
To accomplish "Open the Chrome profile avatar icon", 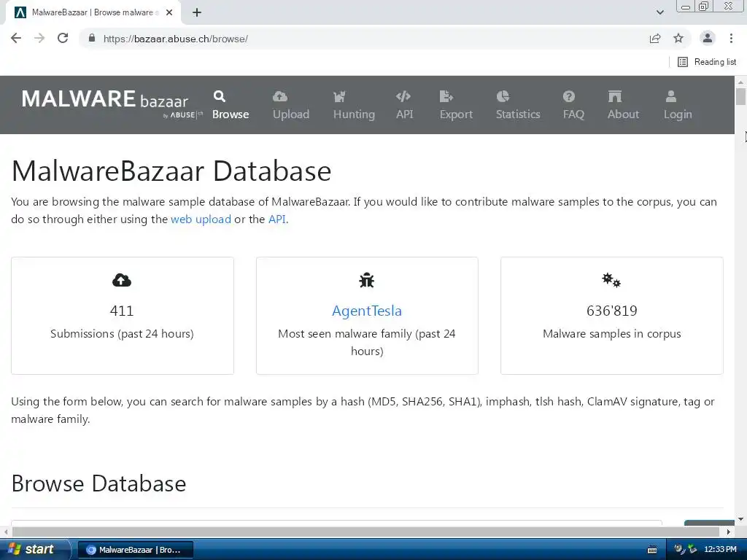I will coord(708,38).
